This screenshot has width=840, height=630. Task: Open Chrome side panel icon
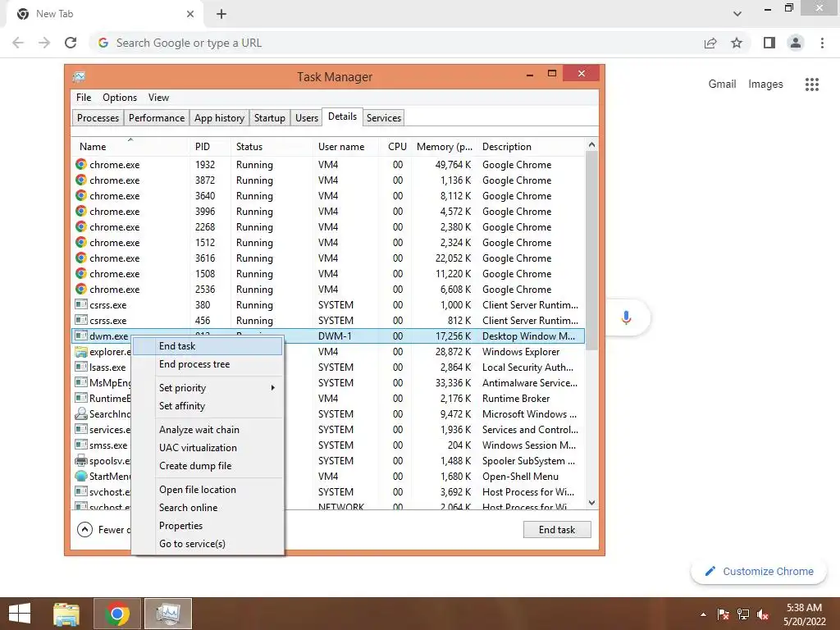tap(769, 43)
